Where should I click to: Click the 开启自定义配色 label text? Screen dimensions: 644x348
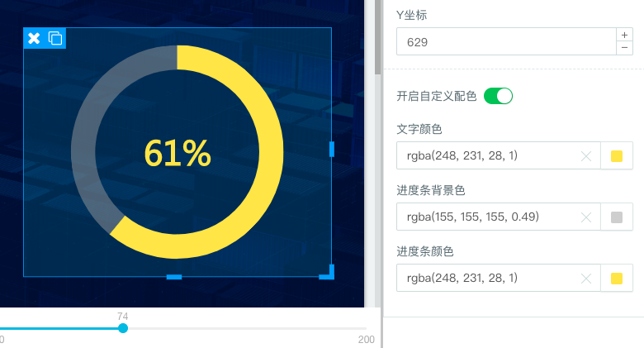pos(436,96)
